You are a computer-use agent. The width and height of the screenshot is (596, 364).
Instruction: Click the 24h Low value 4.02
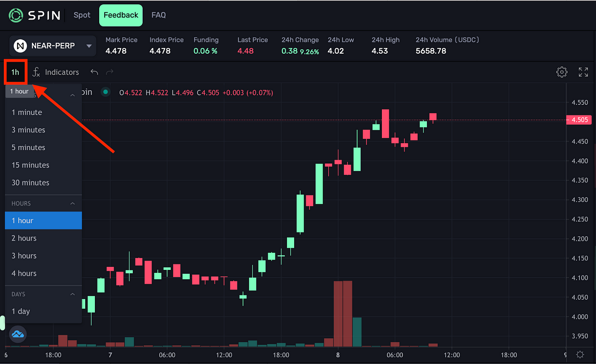[336, 51]
